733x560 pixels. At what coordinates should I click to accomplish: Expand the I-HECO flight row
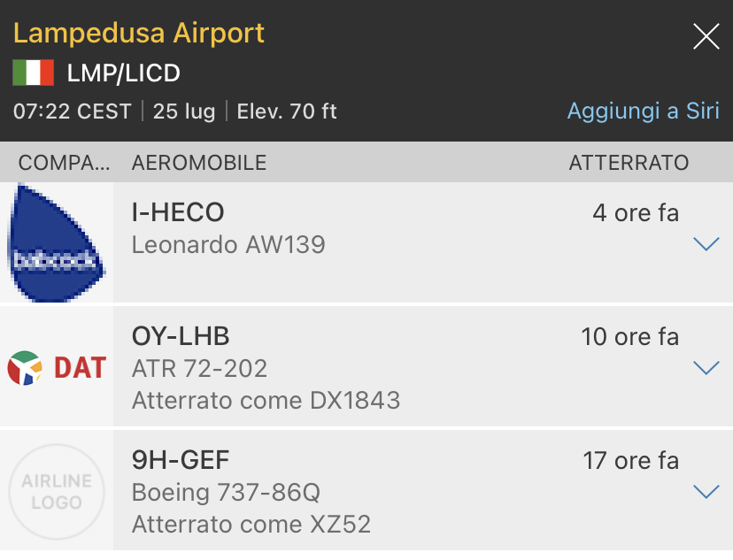706,244
